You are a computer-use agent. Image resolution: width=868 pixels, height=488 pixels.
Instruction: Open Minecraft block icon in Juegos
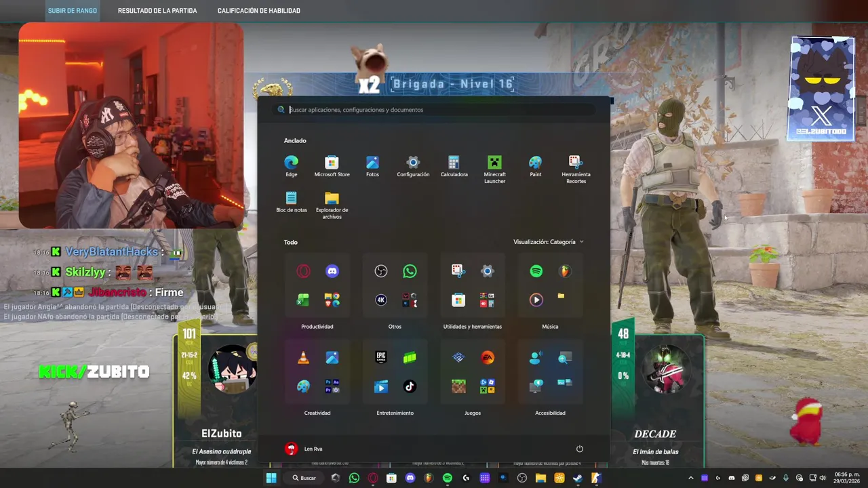click(459, 386)
